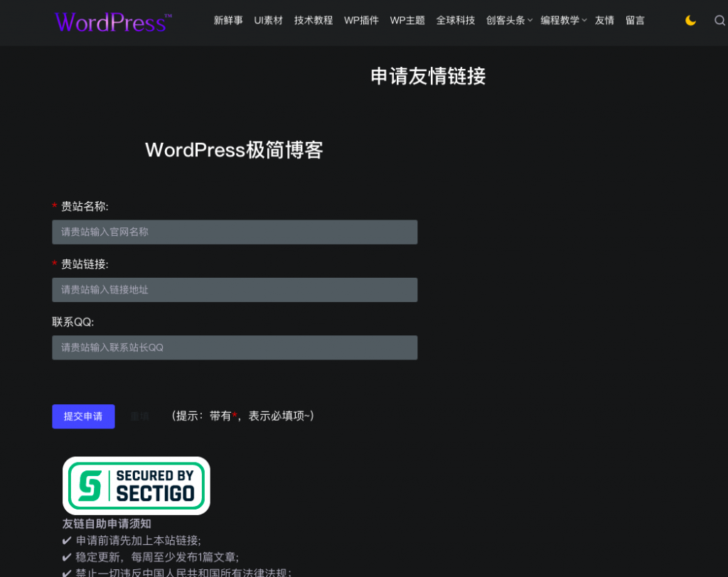Open the 全球科技 section
Screen dimensions: 728x577
pos(456,21)
